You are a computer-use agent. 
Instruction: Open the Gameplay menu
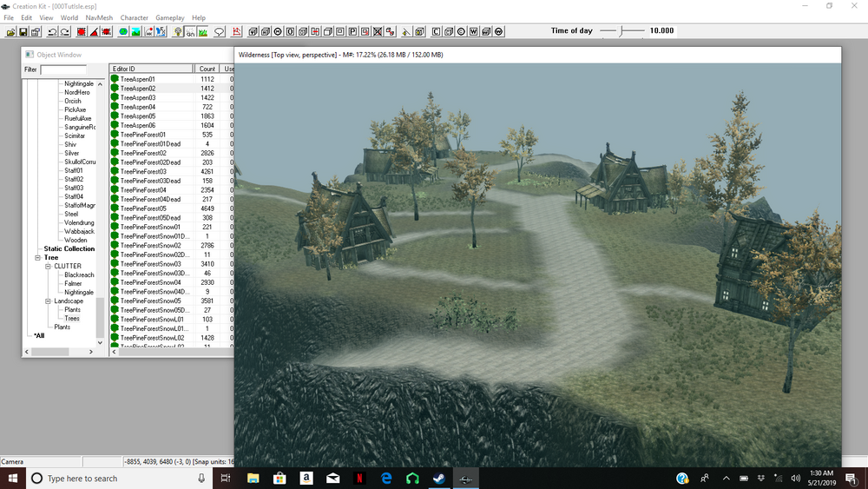click(170, 17)
